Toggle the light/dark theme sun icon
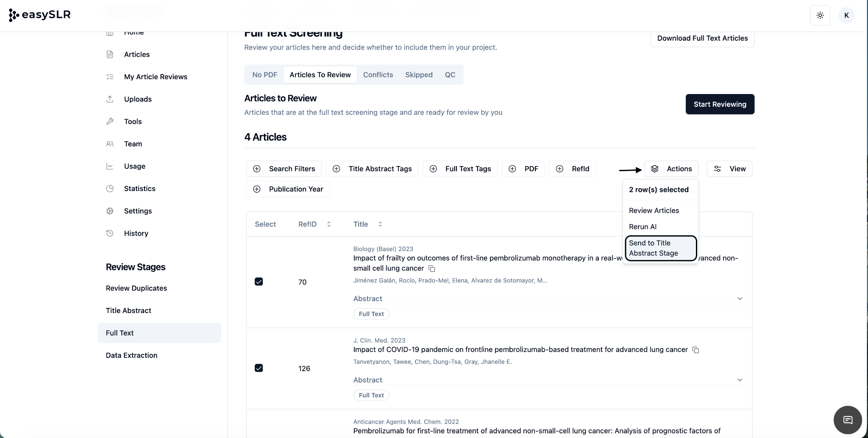Screen dimensions: 868x438 click(820, 16)
